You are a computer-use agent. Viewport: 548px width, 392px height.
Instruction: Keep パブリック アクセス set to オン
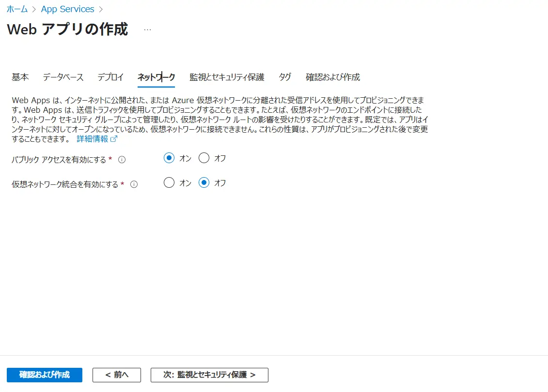coord(169,158)
